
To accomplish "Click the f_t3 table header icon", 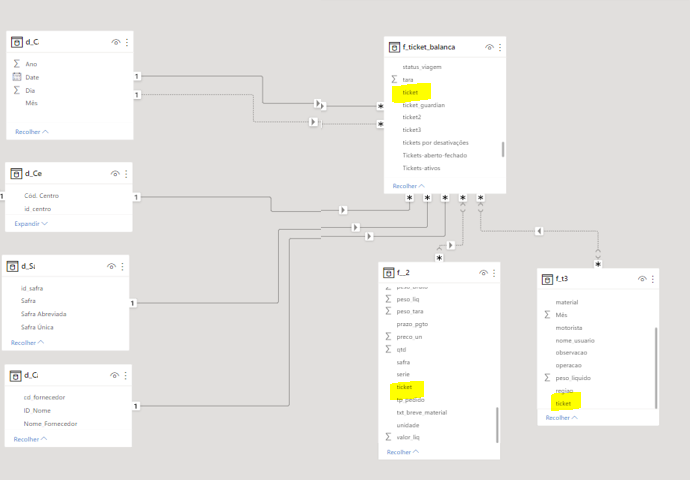I will pyautogui.click(x=547, y=279).
